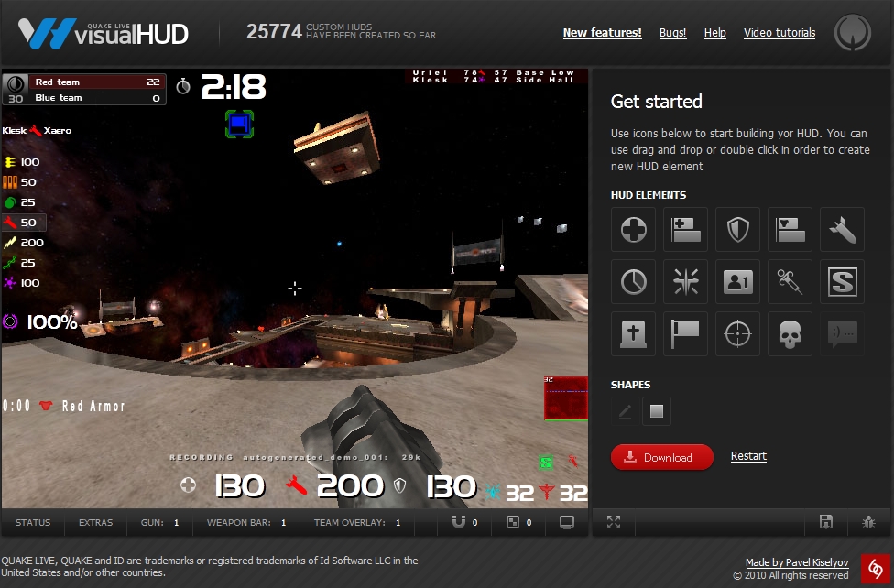Select the pencil shape tool
Viewport: 894px width, 588px height.
[625, 411]
